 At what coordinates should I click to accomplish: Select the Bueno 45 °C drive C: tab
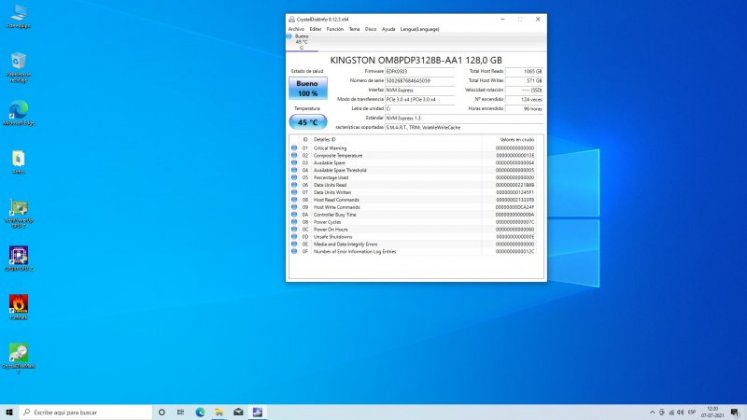(302, 42)
